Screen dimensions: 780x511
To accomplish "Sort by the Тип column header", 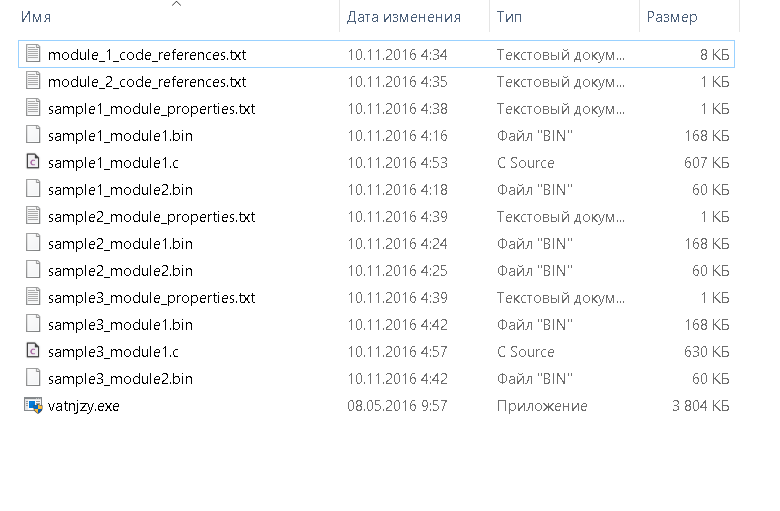I will pos(509,17).
